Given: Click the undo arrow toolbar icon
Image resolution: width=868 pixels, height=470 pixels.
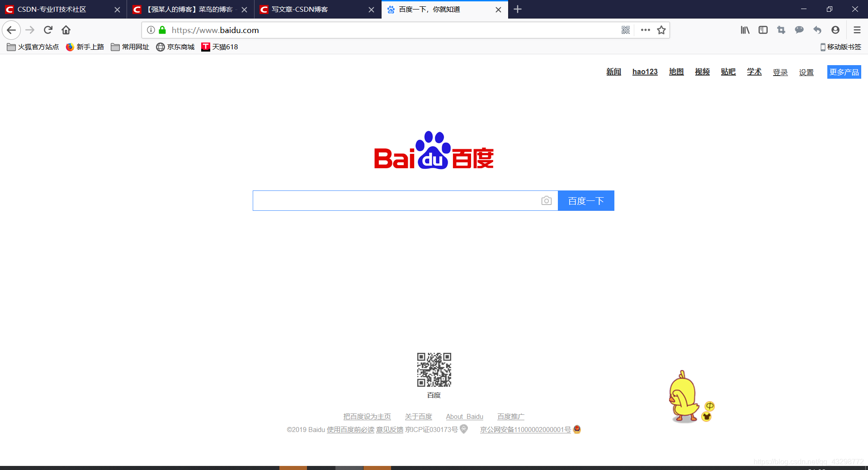Looking at the screenshot, I should click(817, 30).
